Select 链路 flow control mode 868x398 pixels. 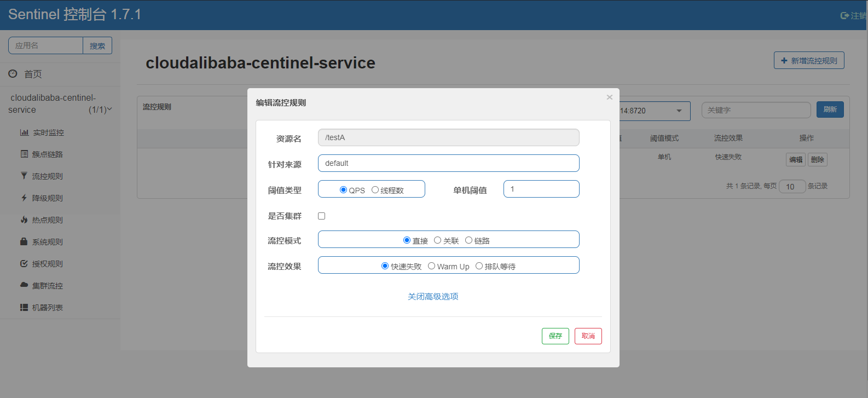[x=468, y=240]
